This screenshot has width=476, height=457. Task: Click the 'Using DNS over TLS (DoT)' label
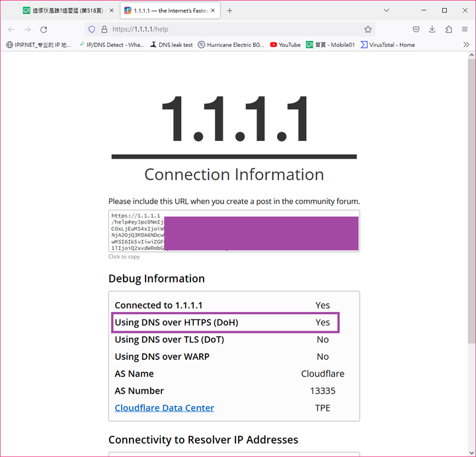(x=169, y=339)
